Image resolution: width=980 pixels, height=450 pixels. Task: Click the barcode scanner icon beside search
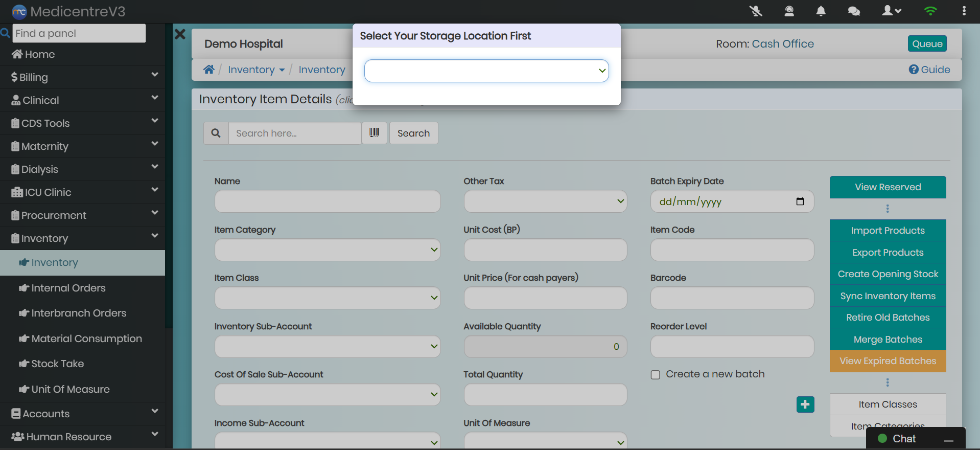click(x=374, y=133)
